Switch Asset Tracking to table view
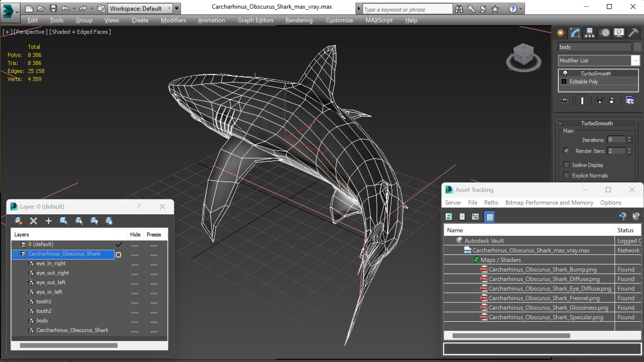 point(489,217)
